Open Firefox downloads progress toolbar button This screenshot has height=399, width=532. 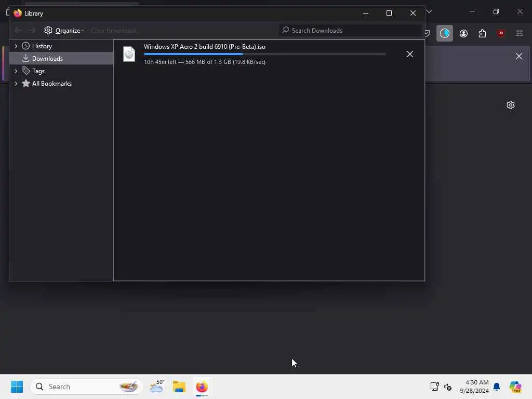click(445, 33)
